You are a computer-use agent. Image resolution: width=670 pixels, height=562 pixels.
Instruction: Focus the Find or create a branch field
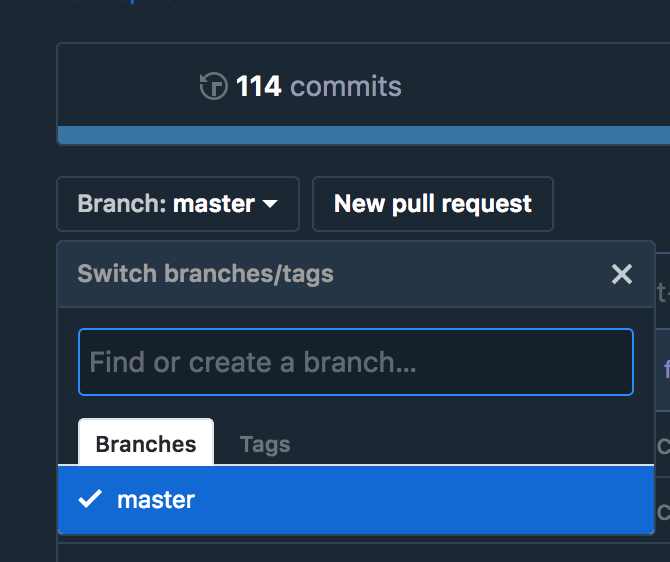pos(356,362)
